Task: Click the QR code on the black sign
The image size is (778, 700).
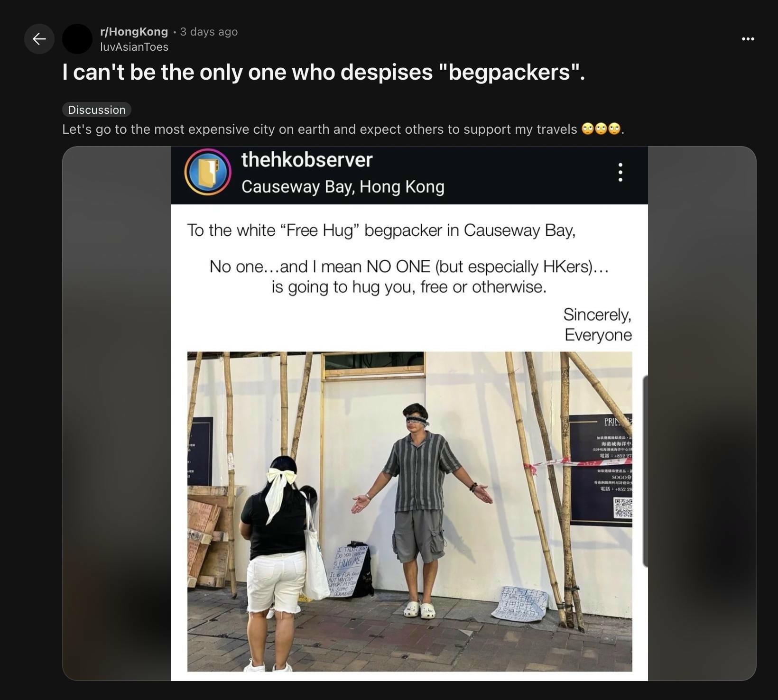Action: pyautogui.click(x=623, y=508)
